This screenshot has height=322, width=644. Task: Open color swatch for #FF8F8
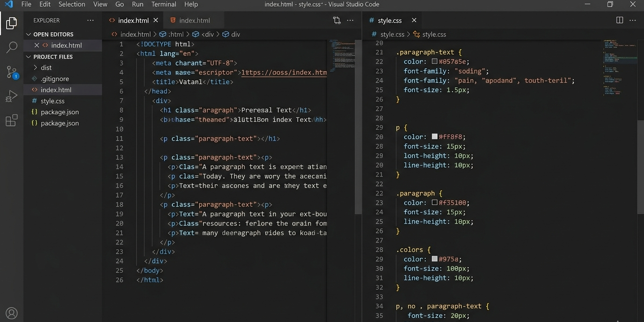(434, 136)
